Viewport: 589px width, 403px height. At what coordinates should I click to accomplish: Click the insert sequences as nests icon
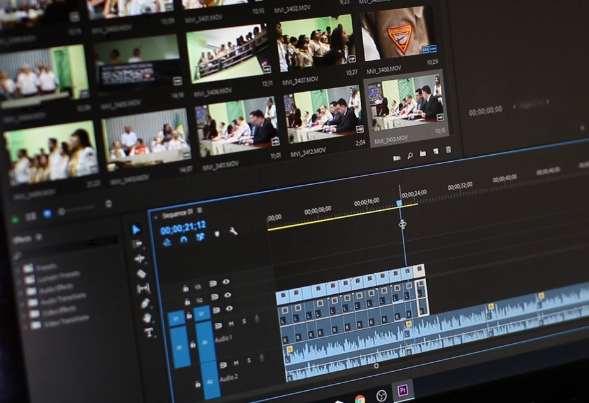click(167, 241)
